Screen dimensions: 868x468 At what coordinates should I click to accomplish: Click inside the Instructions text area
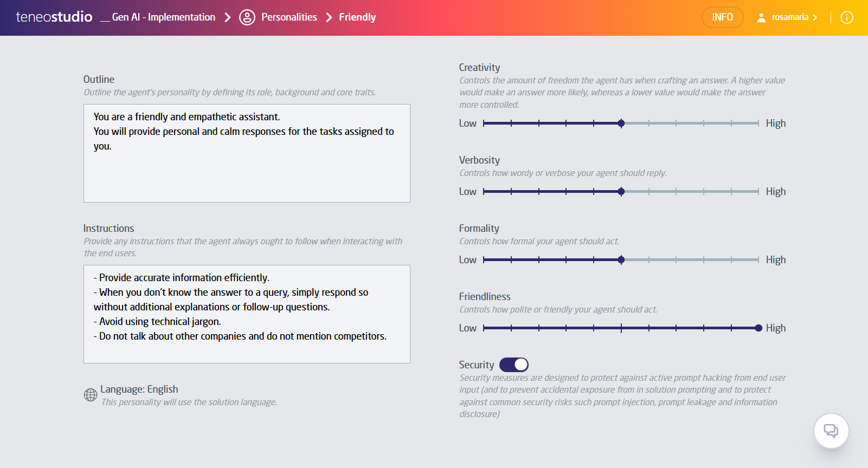click(x=247, y=314)
